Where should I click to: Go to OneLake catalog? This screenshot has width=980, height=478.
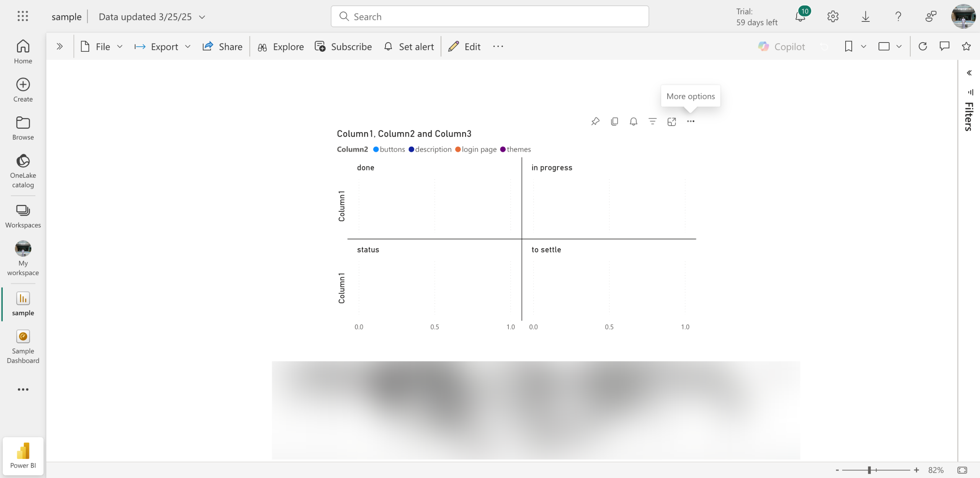coord(23,171)
